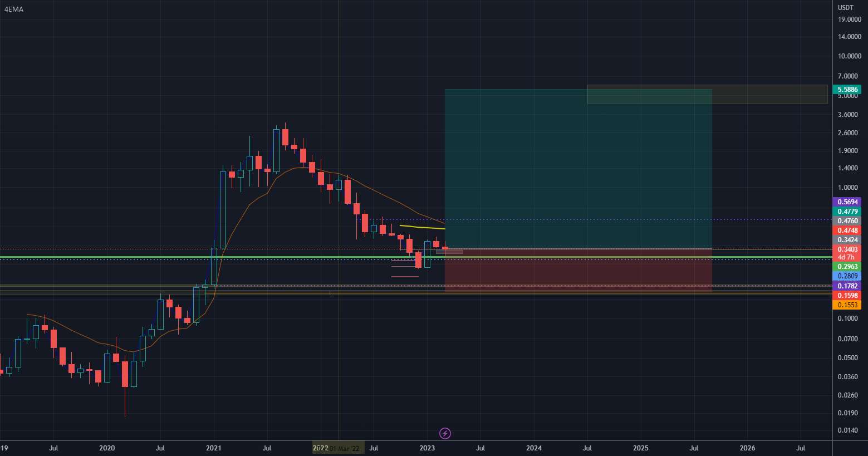Click the 1.0000 price scale value
This screenshot has height=456, width=868.
(x=849, y=188)
